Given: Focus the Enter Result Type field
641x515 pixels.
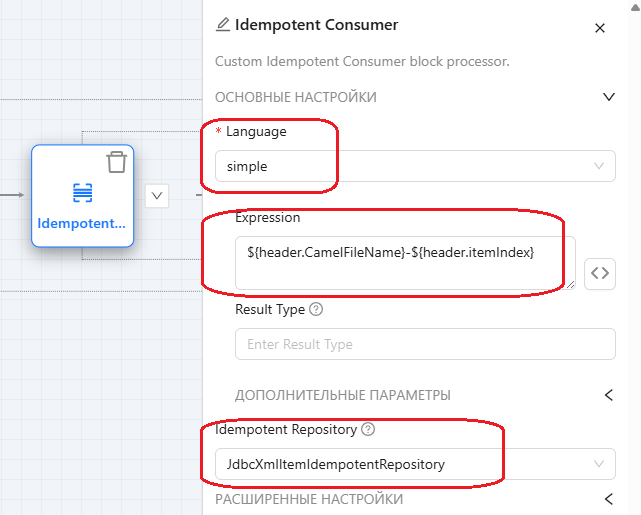Looking at the screenshot, I should (x=425, y=345).
